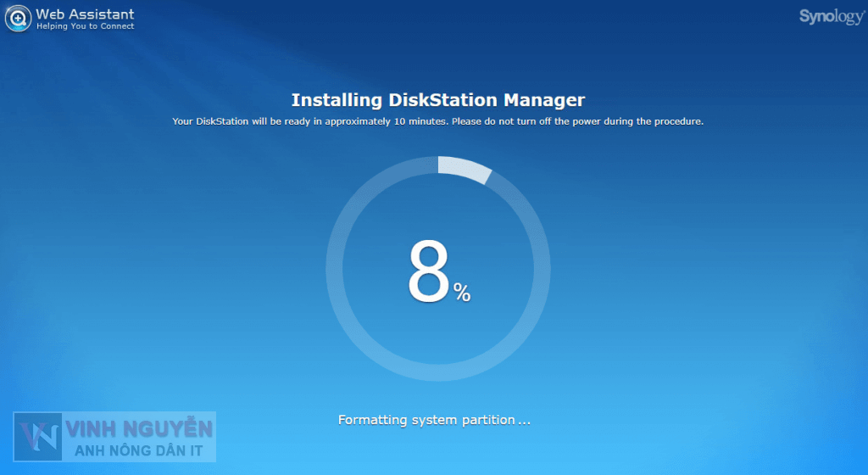Click the 'Your DiskStation will be ready' notice

(438, 121)
